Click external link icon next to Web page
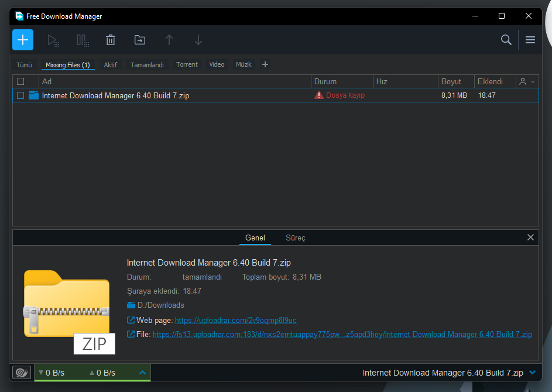The width and height of the screenshot is (552, 392). [x=131, y=320]
